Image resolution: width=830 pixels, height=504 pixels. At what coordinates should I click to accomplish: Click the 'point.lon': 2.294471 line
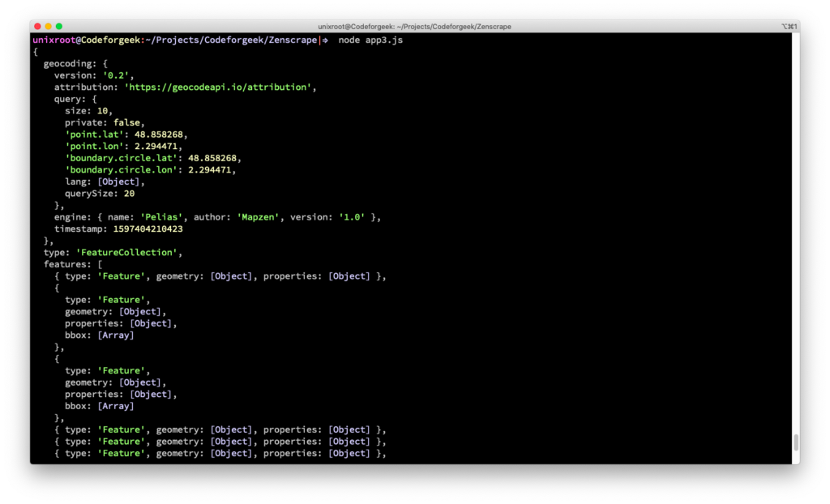click(x=123, y=146)
